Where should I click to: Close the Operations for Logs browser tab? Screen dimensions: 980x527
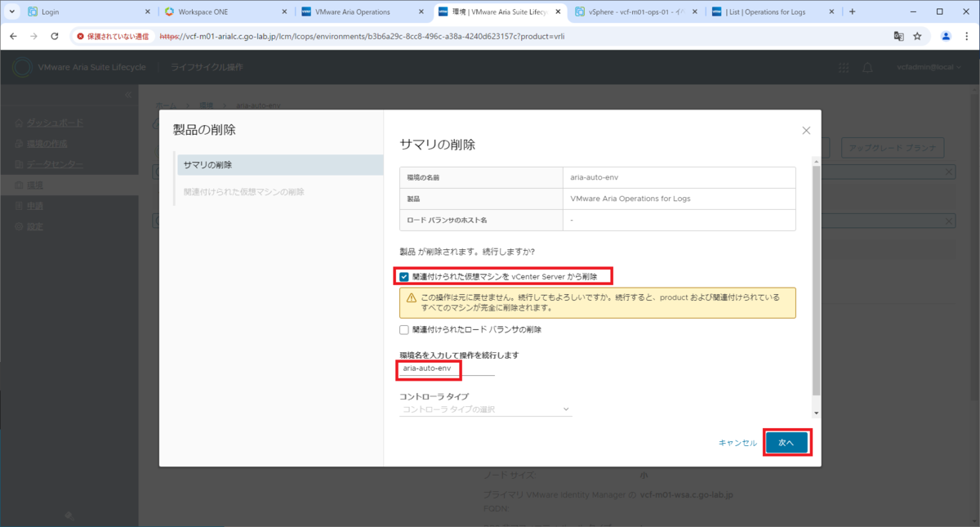click(x=831, y=12)
